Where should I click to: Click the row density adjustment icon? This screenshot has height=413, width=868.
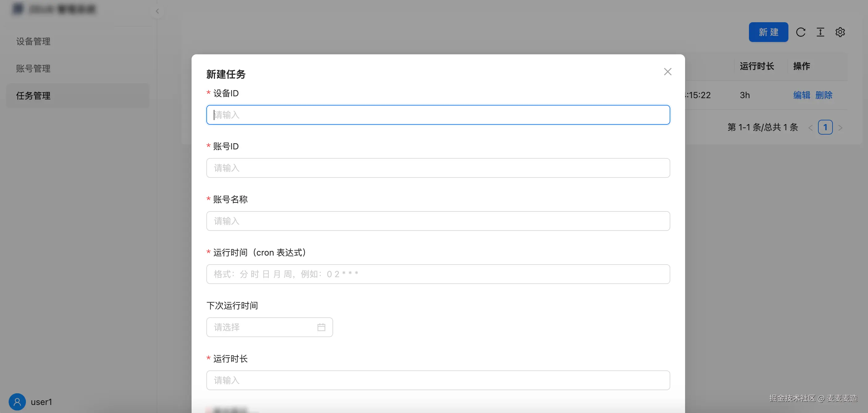tap(820, 32)
